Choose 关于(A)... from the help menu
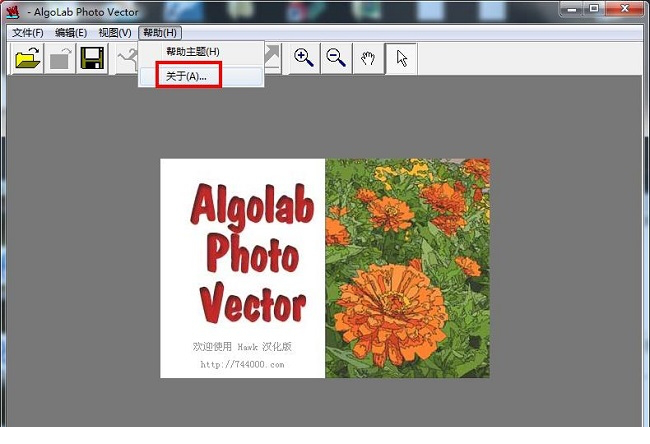 point(201,76)
